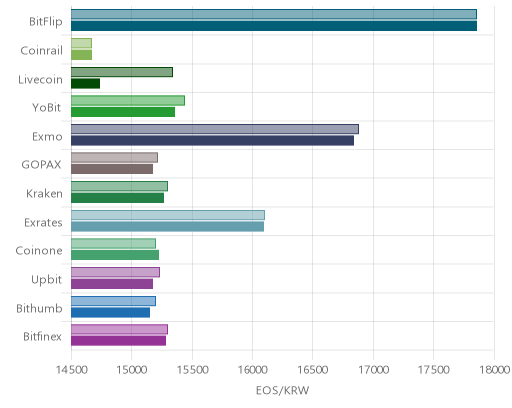Click the magenta Bitfinex lower bar
Screen dimensions: 512x408
point(118,341)
